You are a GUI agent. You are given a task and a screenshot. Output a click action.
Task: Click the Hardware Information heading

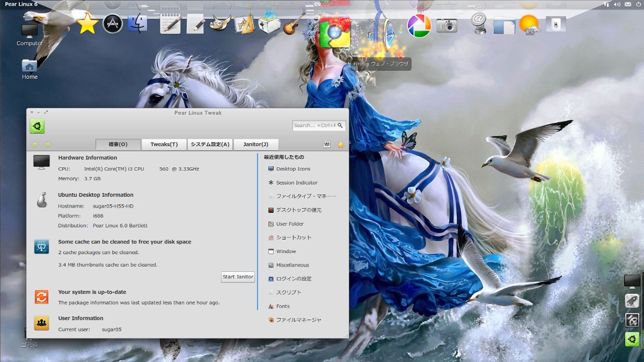(x=87, y=158)
